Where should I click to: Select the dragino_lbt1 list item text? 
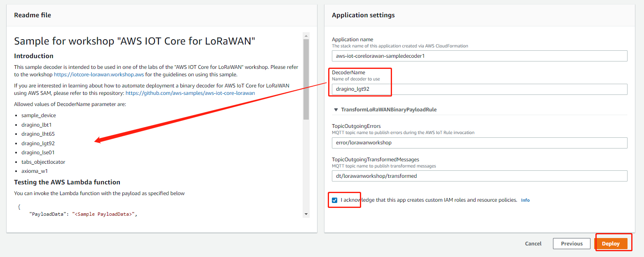coord(37,125)
